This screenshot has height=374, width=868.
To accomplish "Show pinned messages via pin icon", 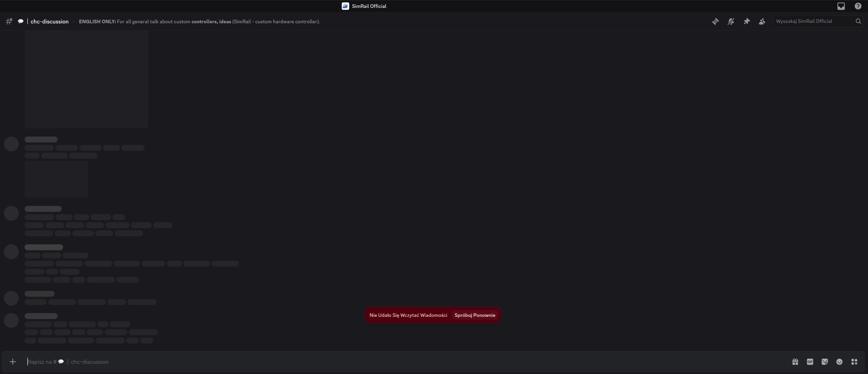I will click(x=747, y=21).
